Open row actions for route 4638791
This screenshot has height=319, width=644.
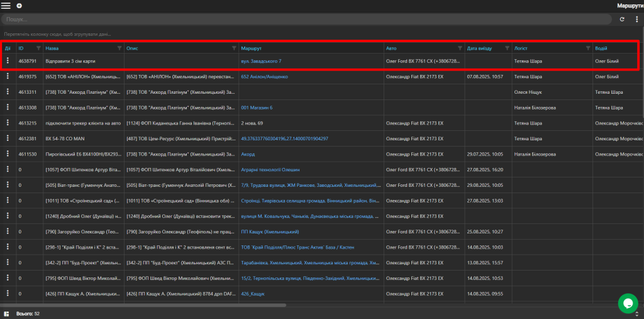[x=8, y=60]
